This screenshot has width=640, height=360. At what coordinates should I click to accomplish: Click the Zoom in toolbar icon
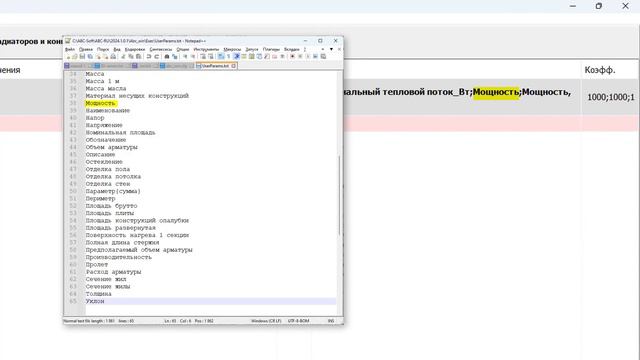coord(185,56)
